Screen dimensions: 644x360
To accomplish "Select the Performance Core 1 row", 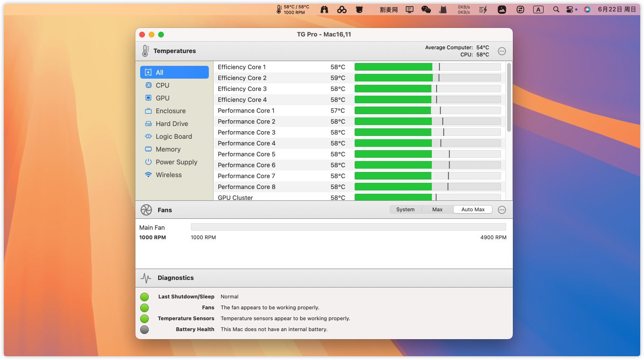I will coord(359,110).
